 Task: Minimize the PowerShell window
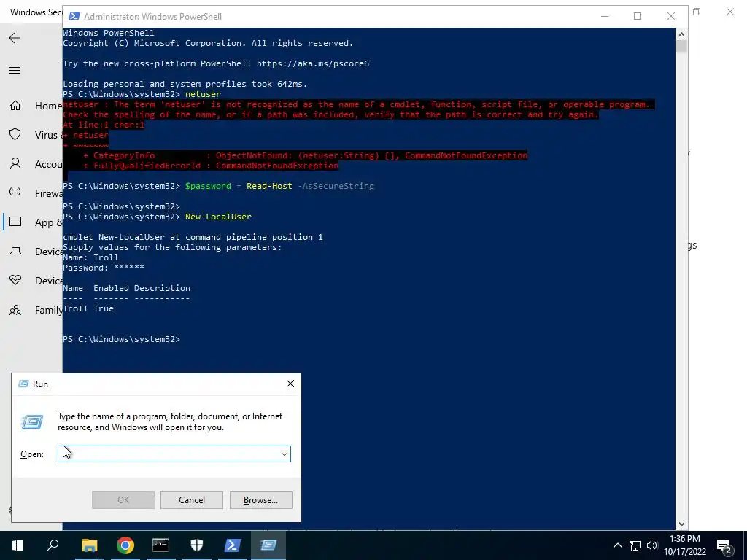point(605,16)
